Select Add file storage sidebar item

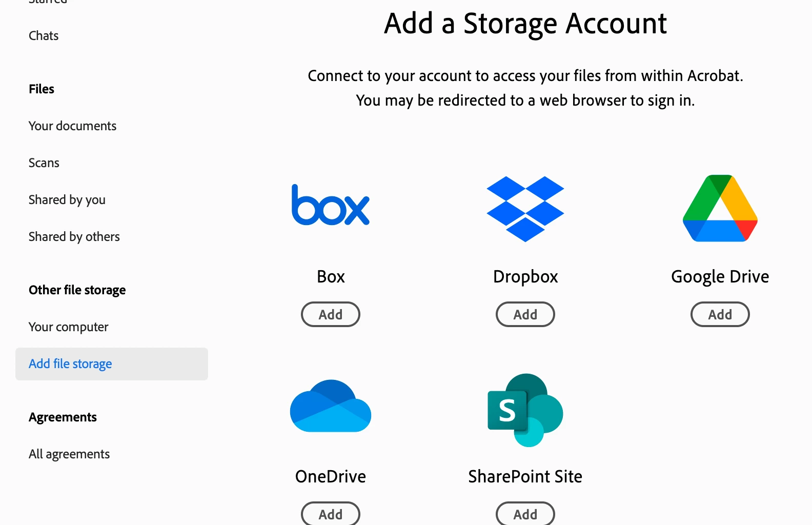tap(112, 364)
